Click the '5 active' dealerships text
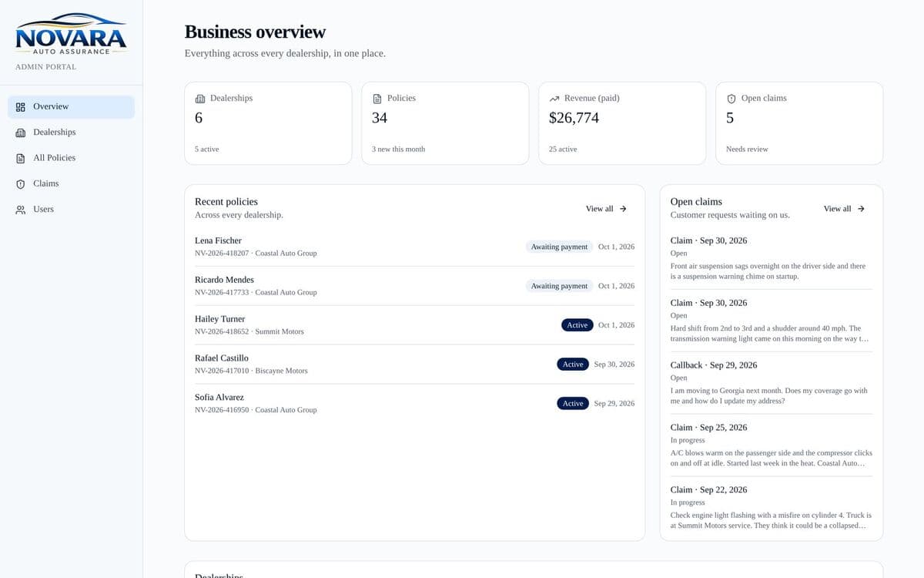The height and width of the screenshot is (578, 924). pos(207,150)
